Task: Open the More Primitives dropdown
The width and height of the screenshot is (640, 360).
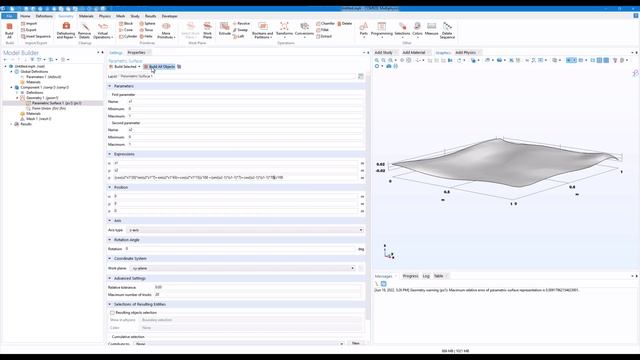Action: click(166, 31)
